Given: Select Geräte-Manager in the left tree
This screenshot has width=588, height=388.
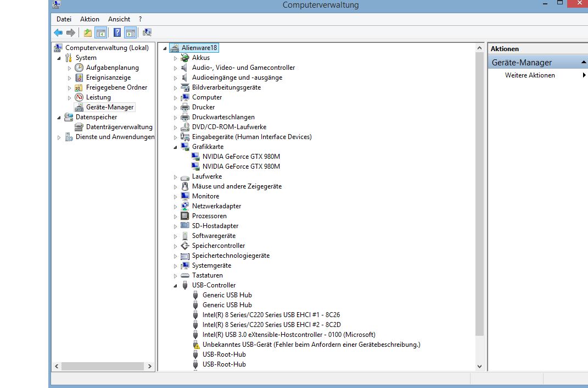Looking at the screenshot, I should 110,107.
